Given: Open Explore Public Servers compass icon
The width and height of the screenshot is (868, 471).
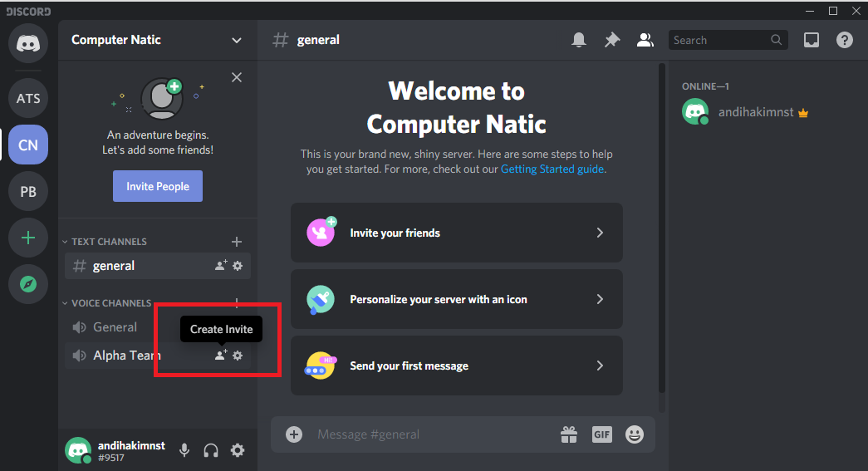Looking at the screenshot, I should coord(28,284).
